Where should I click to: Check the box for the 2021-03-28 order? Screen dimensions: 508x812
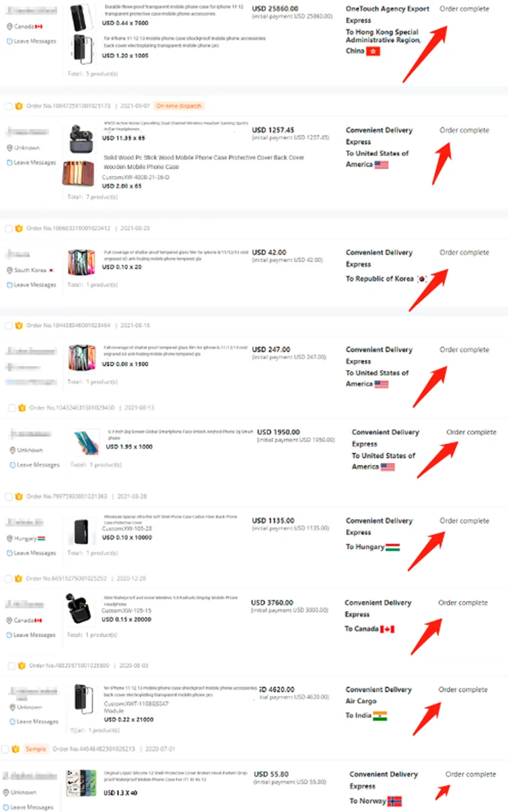click(9, 497)
